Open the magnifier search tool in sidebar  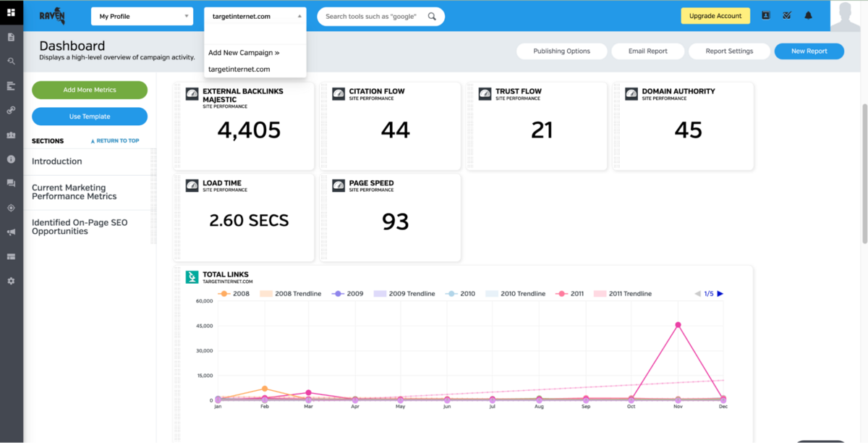coord(11,62)
